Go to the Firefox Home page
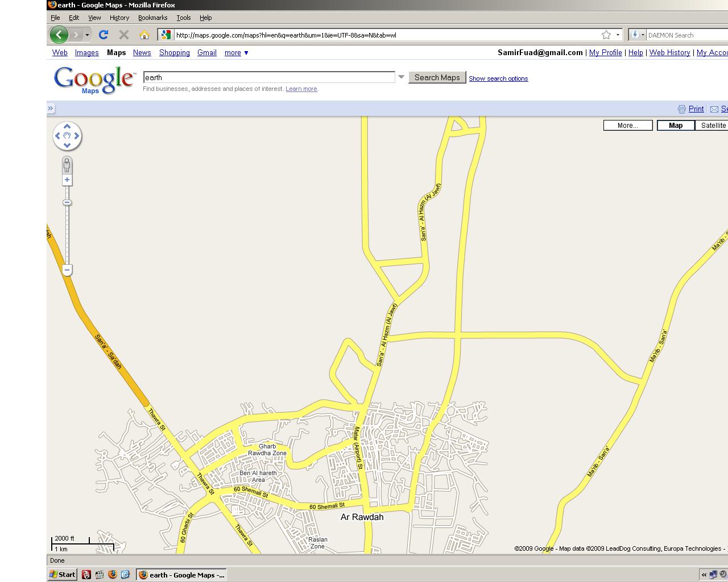Image resolution: width=728 pixels, height=582 pixels. click(144, 35)
